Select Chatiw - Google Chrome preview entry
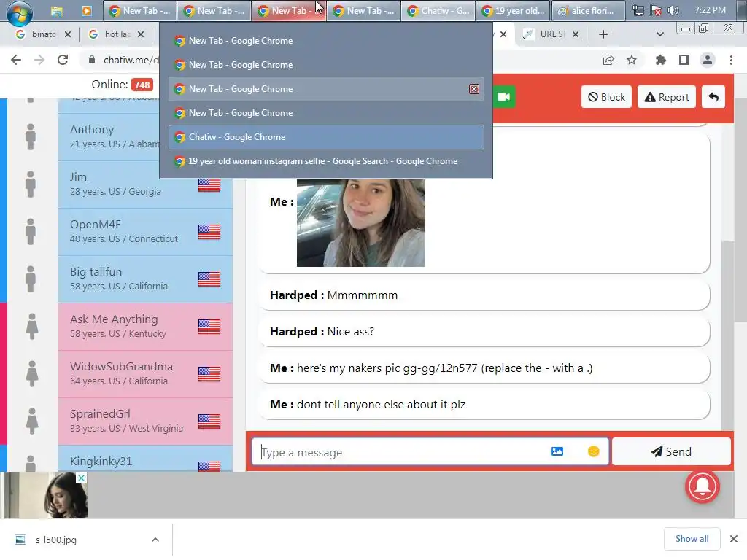 (x=326, y=137)
